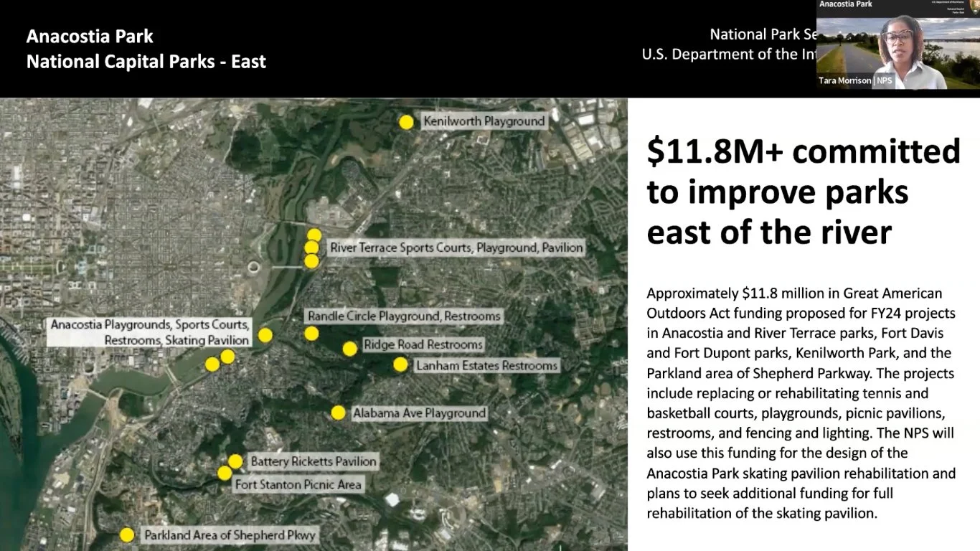The image size is (980, 551).
Task: Click the Alabama Ave Playground yellow marker
Action: [338, 413]
